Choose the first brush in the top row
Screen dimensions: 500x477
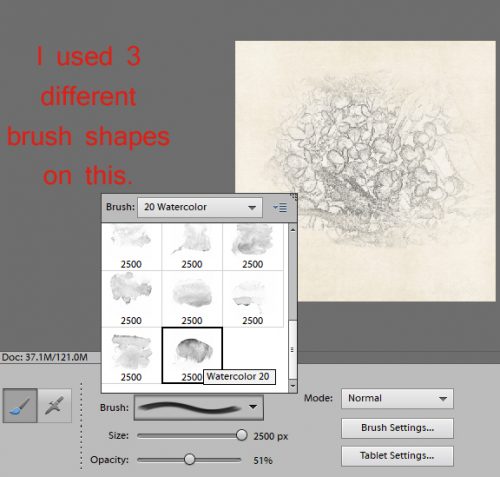pyautogui.click(x=131, y=247)
